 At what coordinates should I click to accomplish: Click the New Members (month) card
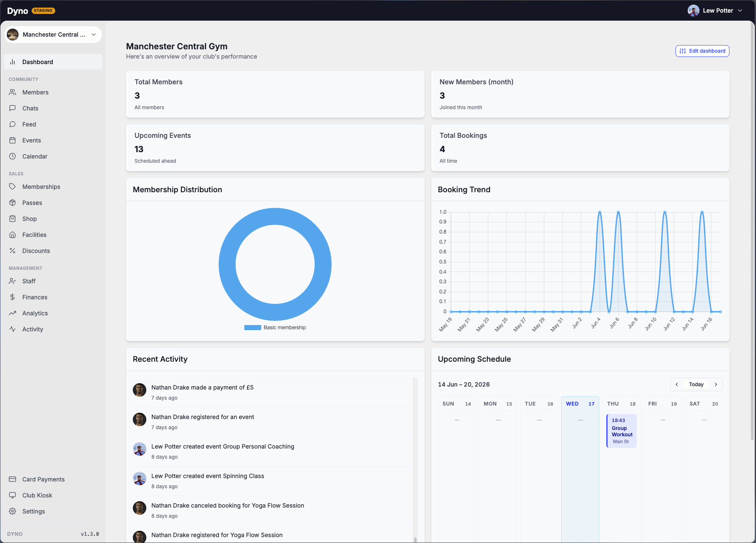[580, 94]
